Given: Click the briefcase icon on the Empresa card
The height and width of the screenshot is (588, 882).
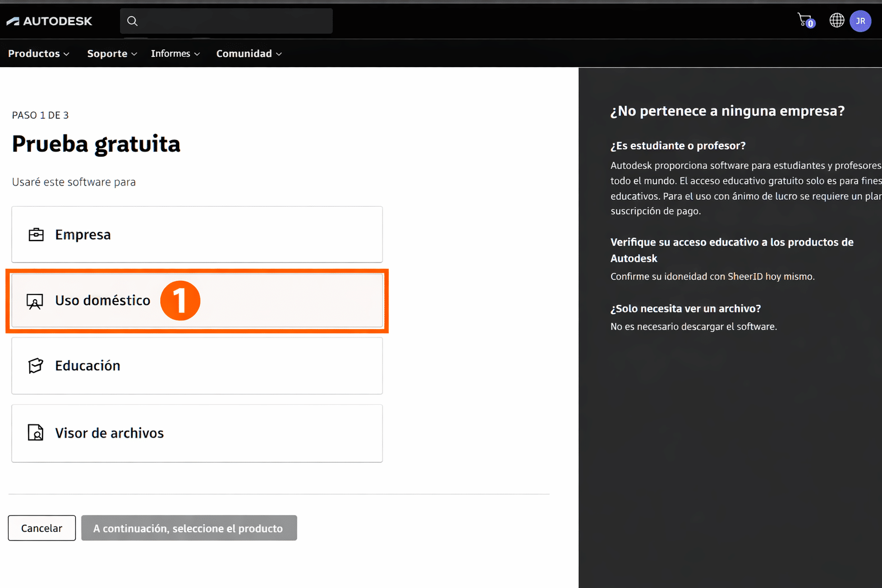Looking at the screenshot, I should (36, 234).
